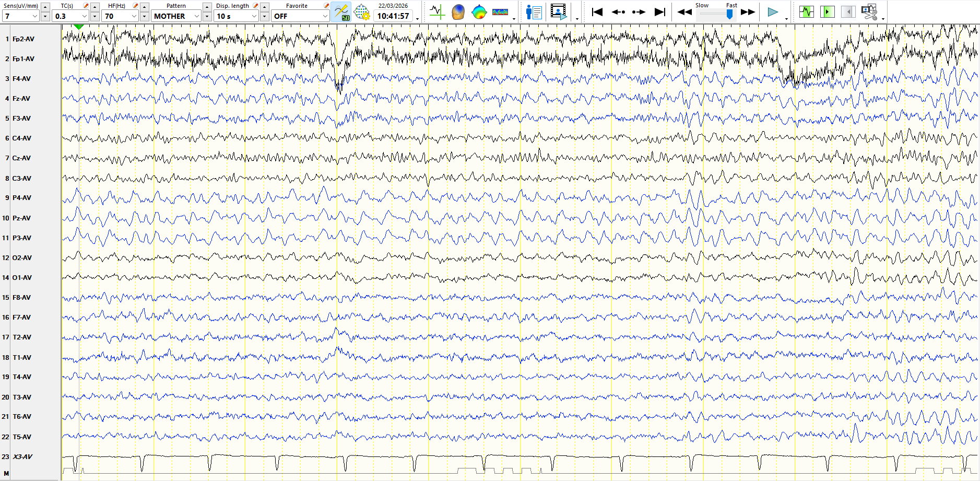This screenshot has width=980, height=481.
Task: Decrease HF(Hz) with the down arrow
Action: tap(145, 17)
